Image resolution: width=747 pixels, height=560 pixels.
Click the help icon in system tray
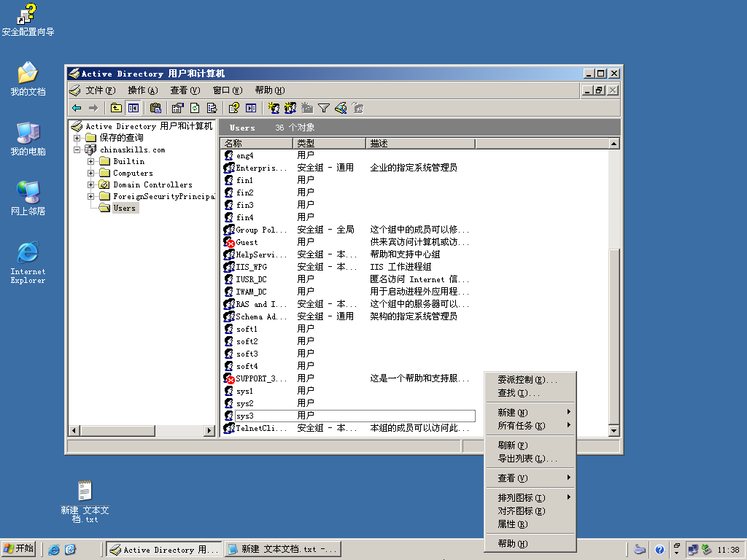659,550
